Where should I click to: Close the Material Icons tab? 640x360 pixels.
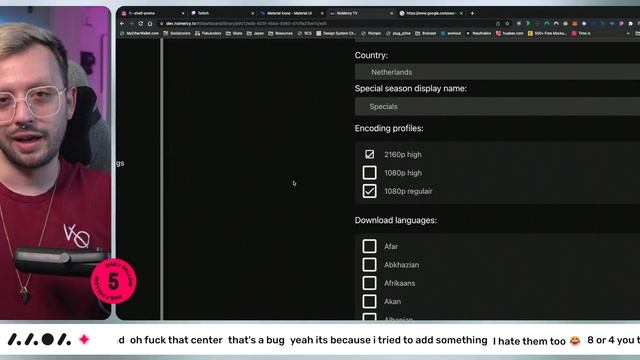(x=322, y=13)
